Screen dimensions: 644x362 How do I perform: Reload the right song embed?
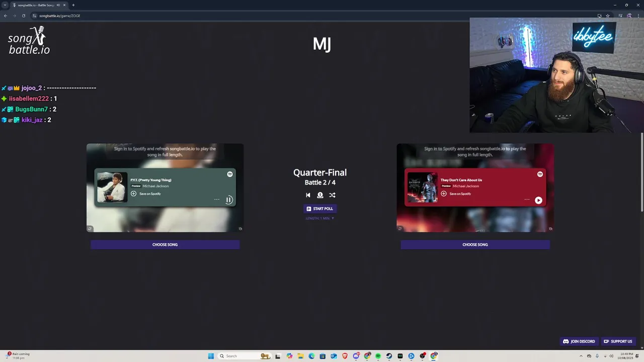[x=400, y=229]
